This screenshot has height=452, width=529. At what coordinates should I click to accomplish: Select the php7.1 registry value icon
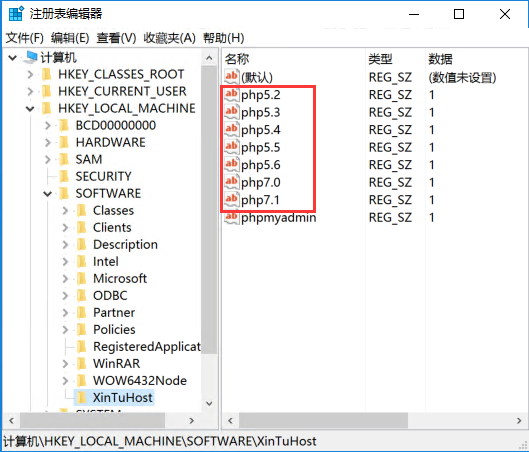pyautogui.click(x=232, y=200)
